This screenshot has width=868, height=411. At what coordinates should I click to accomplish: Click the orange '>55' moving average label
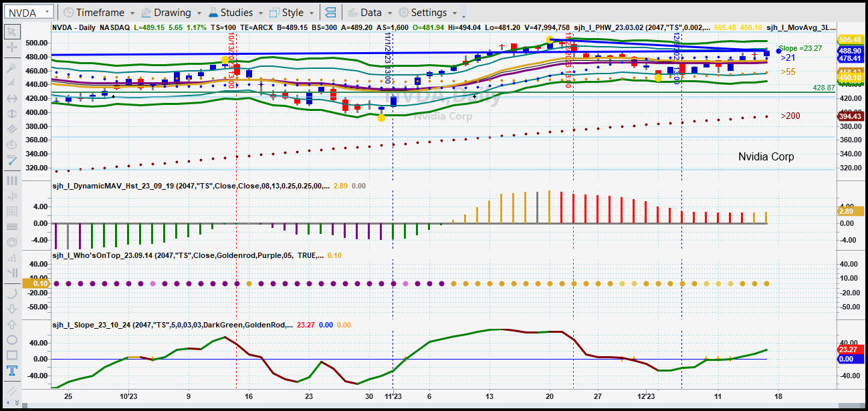(787, 72)
